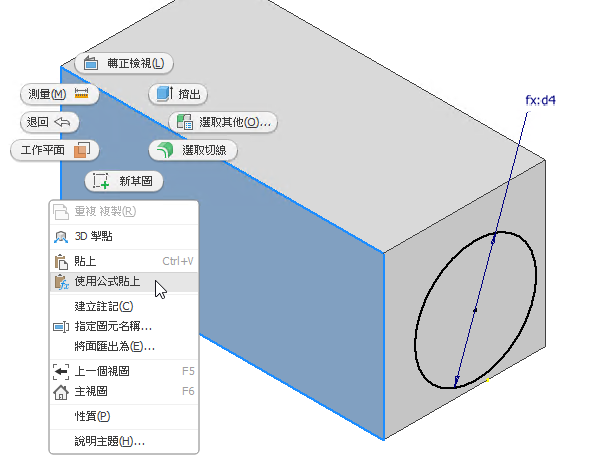Open 說明主題(H)... help topics
Image resolution: width=609 pixels, height=461 pixels.
pyautogui.click(x=124, y=441)
